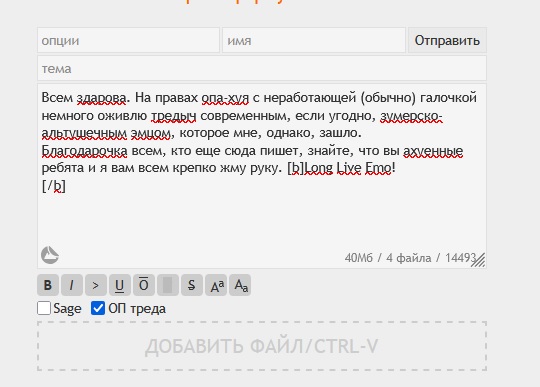Image resolution: width=540 pixels, height=387 pixels.
Task: Grab the textarea resize handle
Action: [x=479, y=260]
